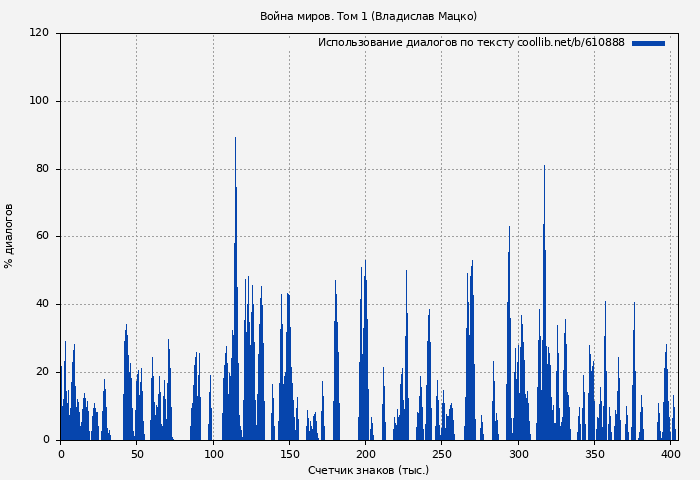Click the y-axis tick label 120
This screenshot has height=480, width=700.
pos(39,33)
